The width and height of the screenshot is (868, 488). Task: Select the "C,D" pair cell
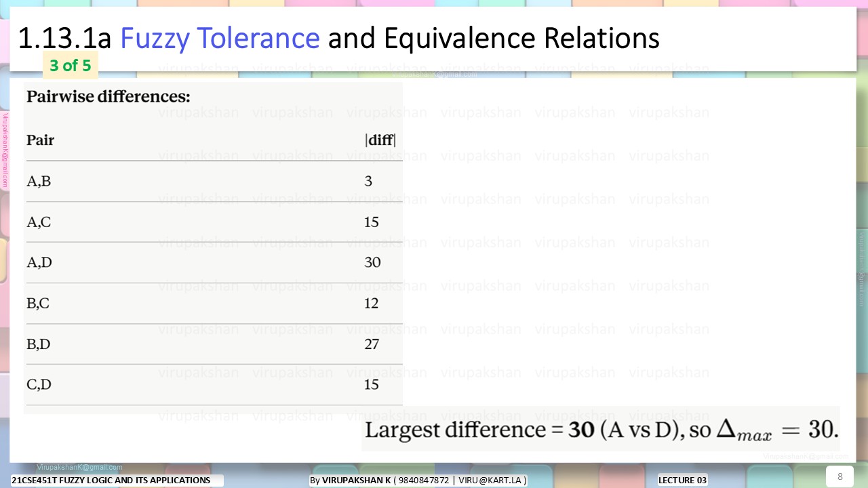pos(39,385)
